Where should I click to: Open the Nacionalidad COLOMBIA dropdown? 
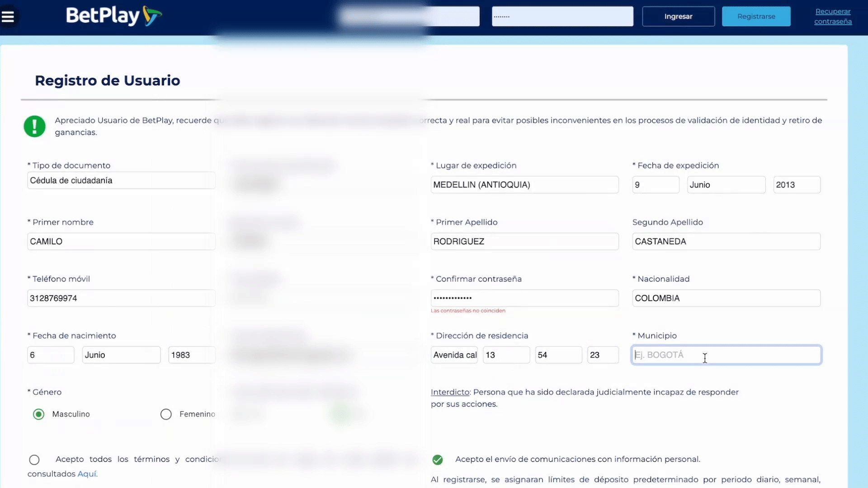[726, 298]
